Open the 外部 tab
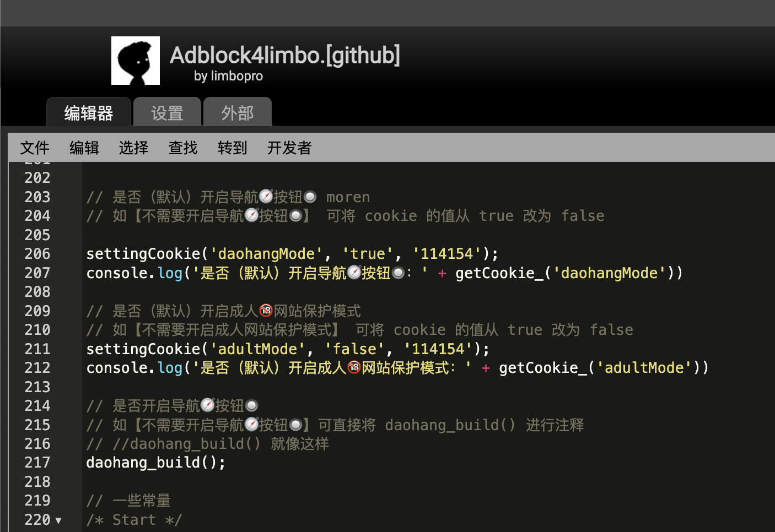775x532 pixels. point(238,112)
